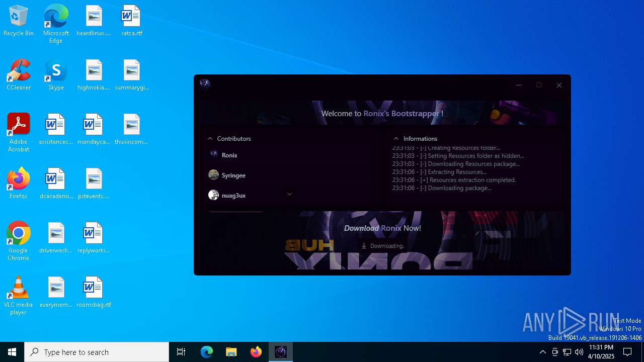
Task: Select the roomsbag.rtf document
Action: (x=94, y=293)
